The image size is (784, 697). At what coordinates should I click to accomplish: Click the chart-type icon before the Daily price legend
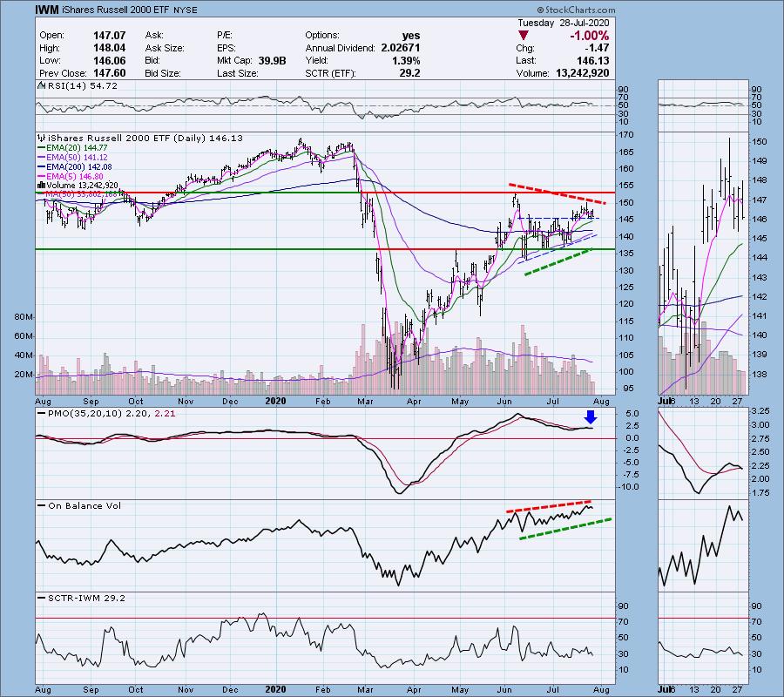(x=41, y=138)
